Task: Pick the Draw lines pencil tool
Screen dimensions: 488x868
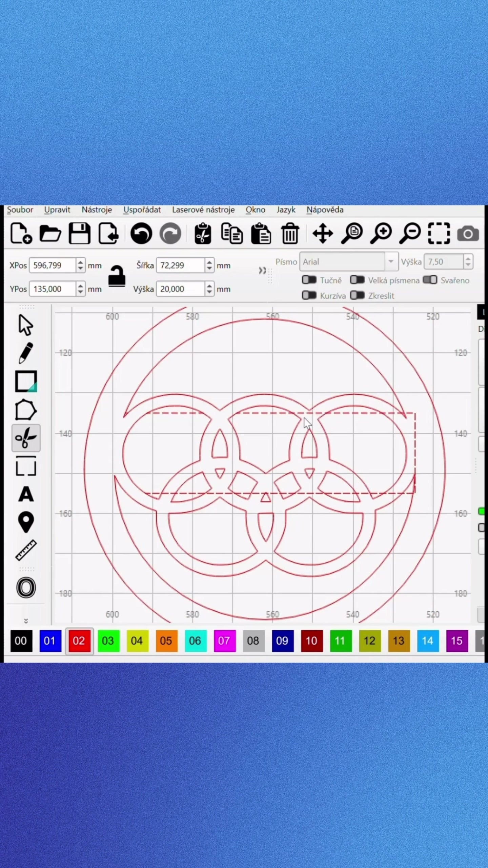Action: click(26, 353)
